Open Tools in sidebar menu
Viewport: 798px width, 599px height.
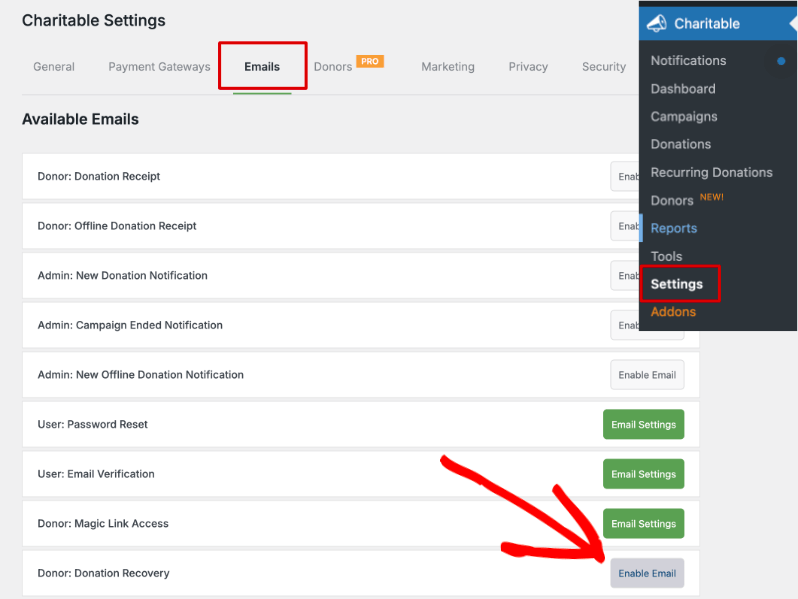pyautogui.click(x=666, y=256)
